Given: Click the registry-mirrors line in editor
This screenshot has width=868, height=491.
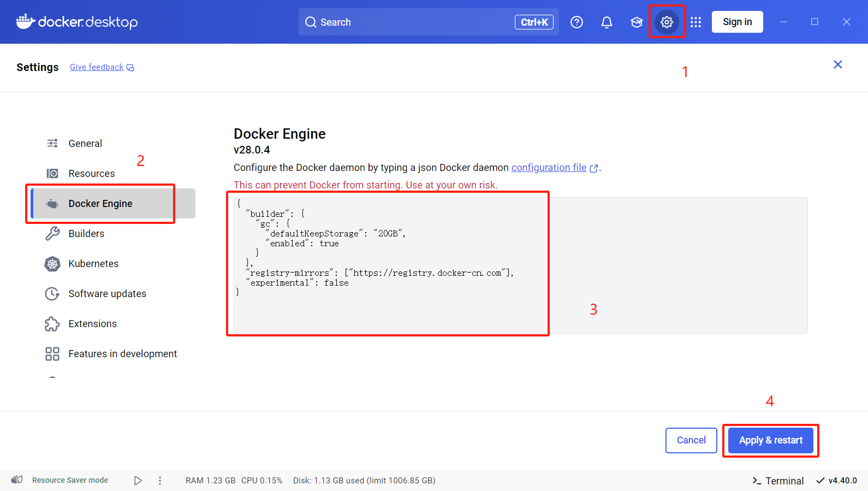Looking at the screenshot, I should pos(379,273).
